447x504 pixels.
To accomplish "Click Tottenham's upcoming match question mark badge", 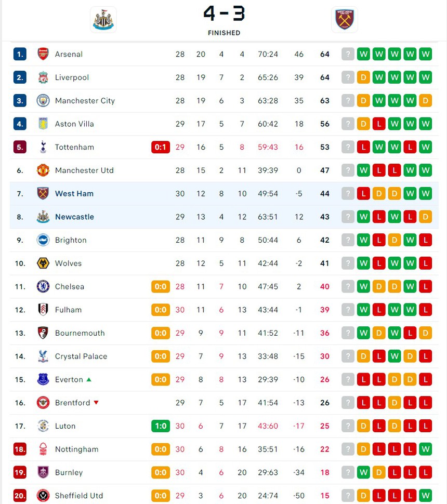I will coord(348,147).
